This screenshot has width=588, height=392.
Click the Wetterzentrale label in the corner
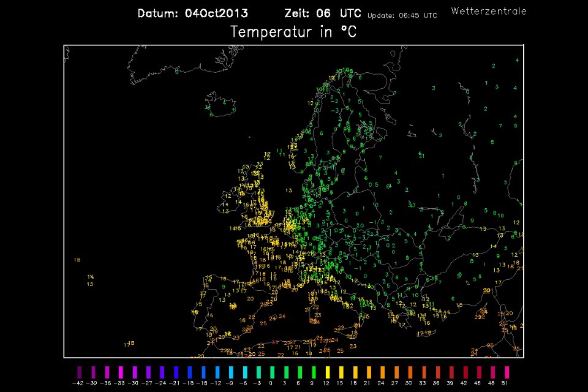(x=488, y=11)
